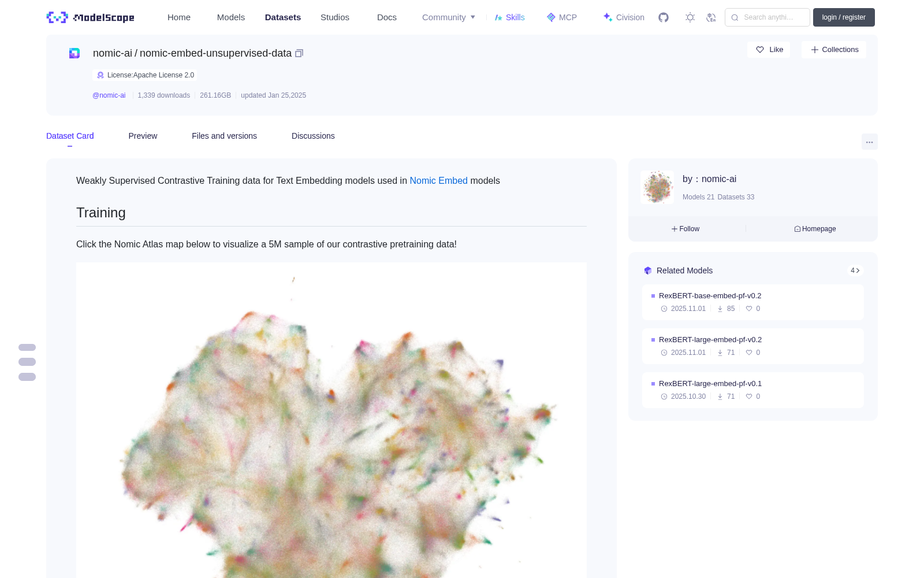Viewport: 924px width, 578px height.
Task: Like this dataset
Action: [x=769, y=50]
